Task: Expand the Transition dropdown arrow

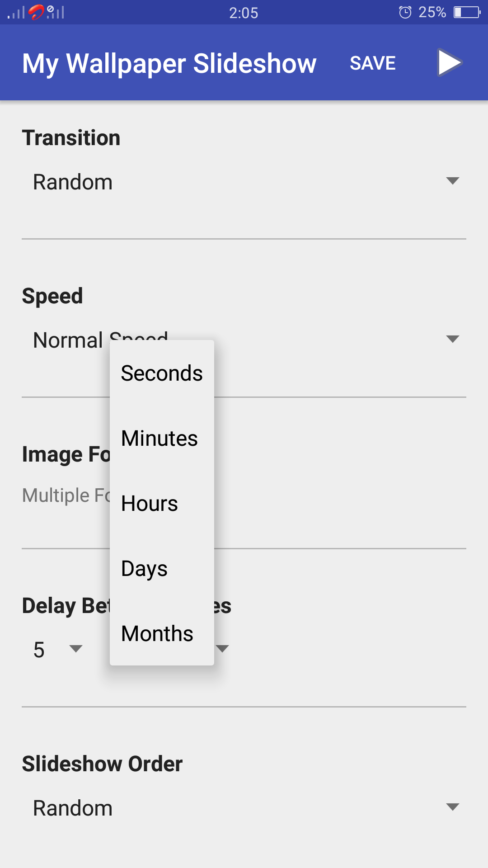Action: [x=452, y=181]
